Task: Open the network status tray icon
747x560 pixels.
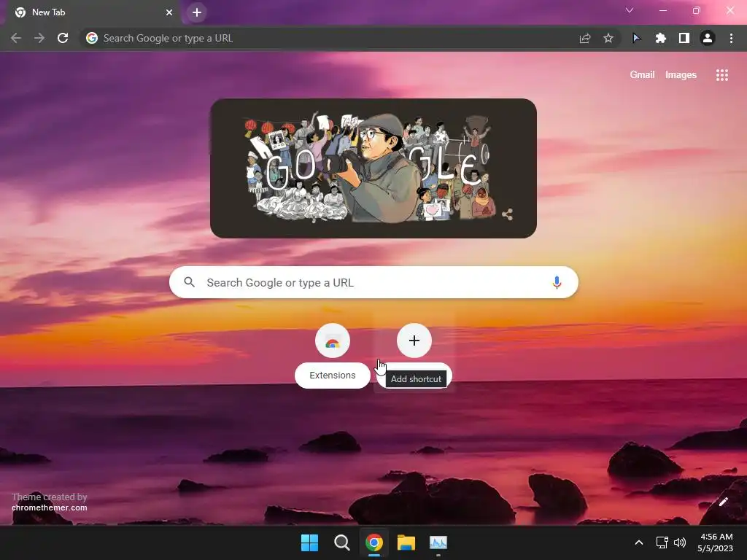Action: (662, 542)
